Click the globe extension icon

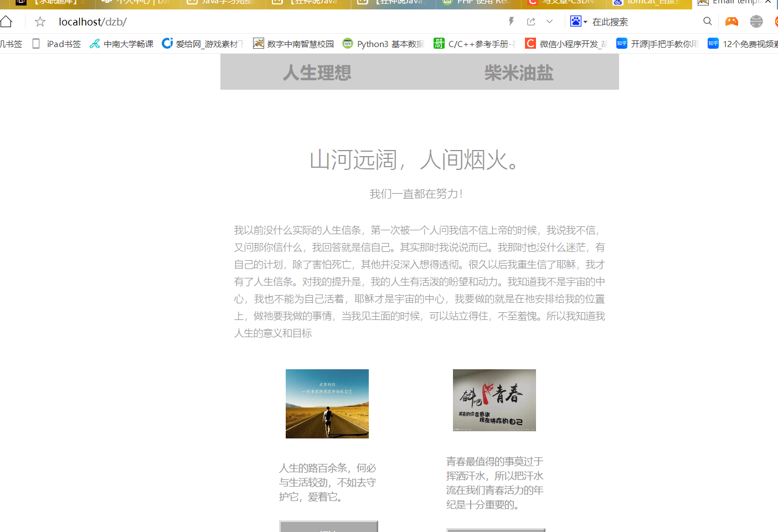click(756, 22)
